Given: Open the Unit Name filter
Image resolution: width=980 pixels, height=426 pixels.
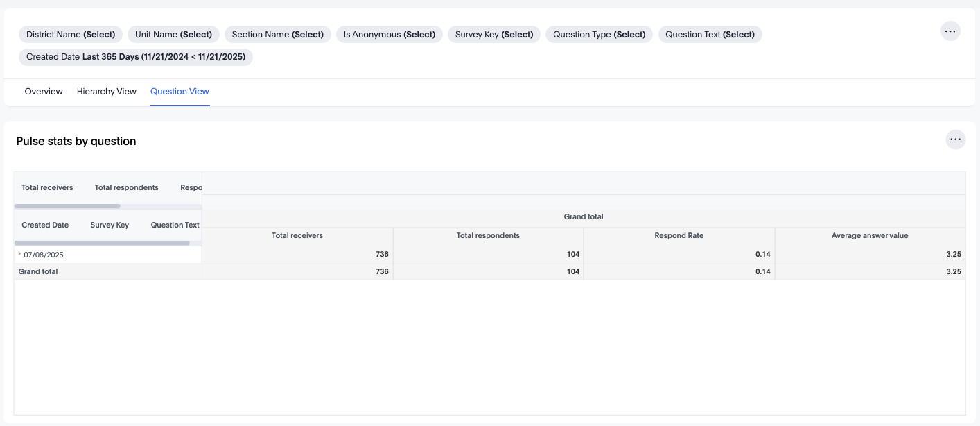Looking at the screenshot, I should coord(173,34).
